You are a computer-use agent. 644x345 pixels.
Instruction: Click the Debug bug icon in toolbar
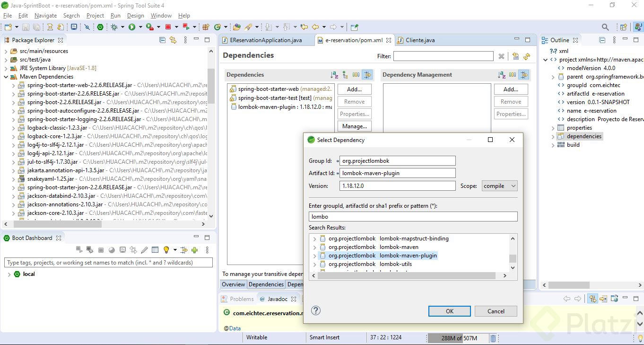click(114, 27)
